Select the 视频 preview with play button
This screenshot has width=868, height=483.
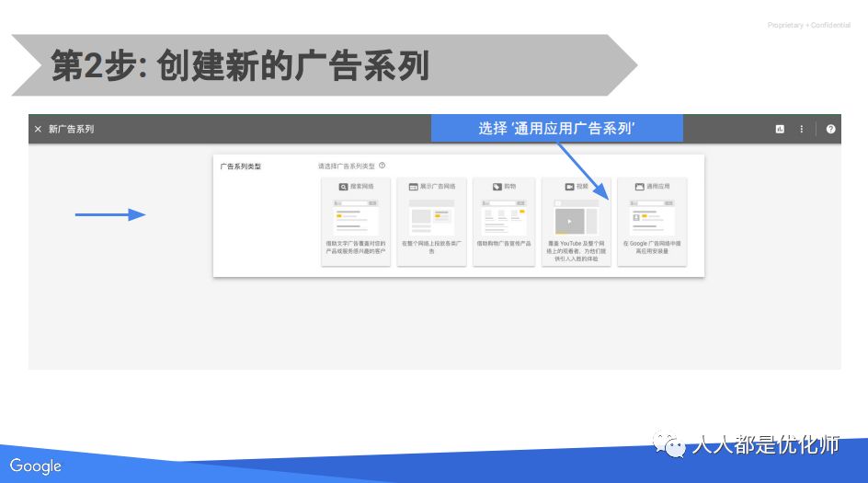(576, 217)
